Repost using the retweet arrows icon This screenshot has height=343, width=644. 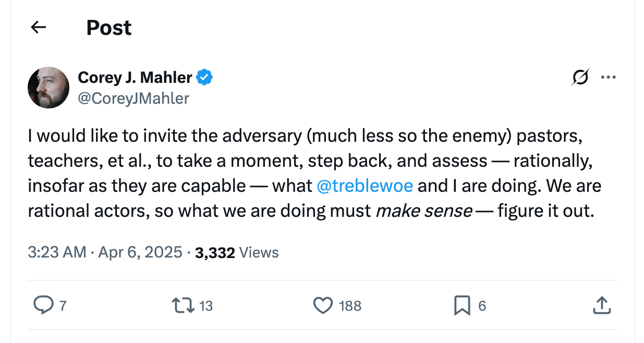click(x=185, y=305)
